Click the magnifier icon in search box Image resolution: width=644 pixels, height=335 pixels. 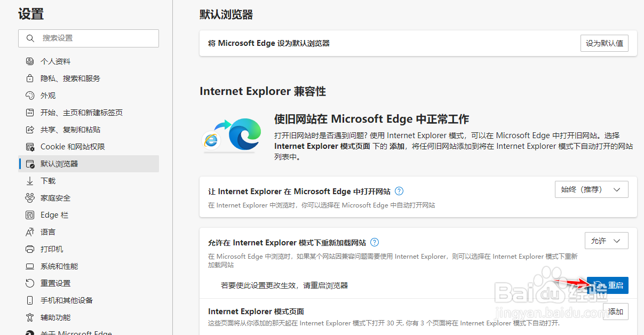tap(29, 38)
